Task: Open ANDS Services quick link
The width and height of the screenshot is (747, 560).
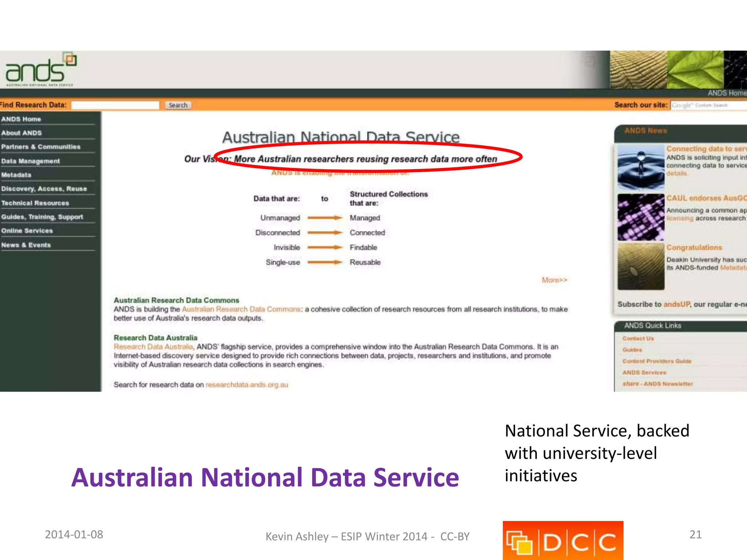Action: click(644, 373)
